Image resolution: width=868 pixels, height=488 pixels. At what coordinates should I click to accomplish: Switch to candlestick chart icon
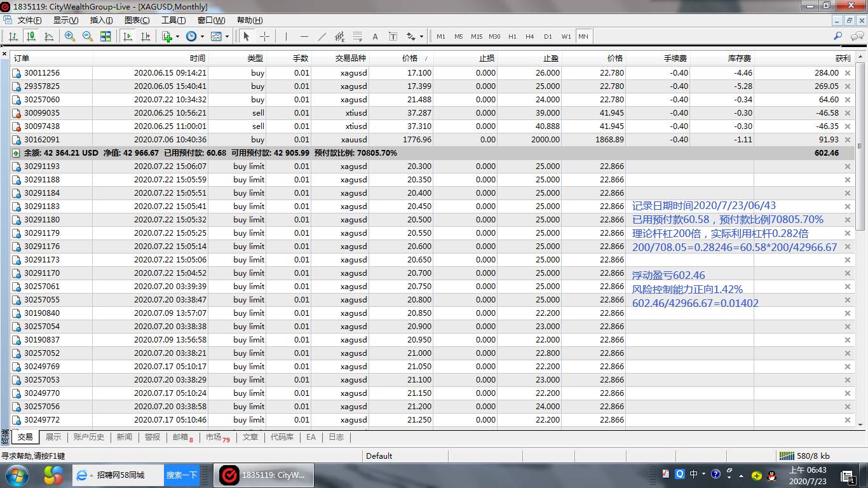pyautogui.click(x=31, y=36)
